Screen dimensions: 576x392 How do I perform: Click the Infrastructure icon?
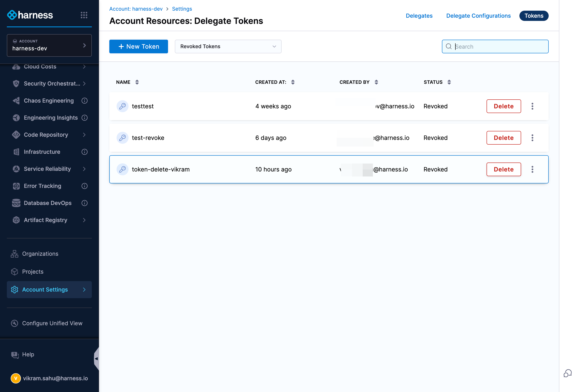point(16,152)
